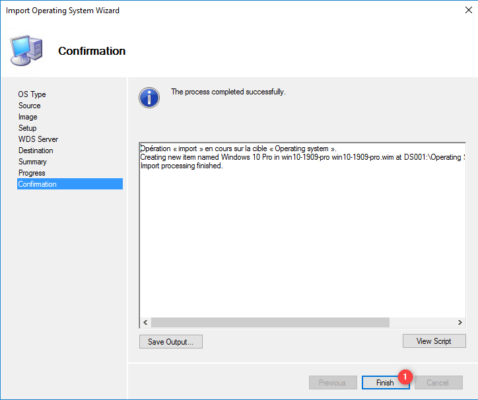Select the Source wizard step
This screenshot has height=400, width=478.
29,106
